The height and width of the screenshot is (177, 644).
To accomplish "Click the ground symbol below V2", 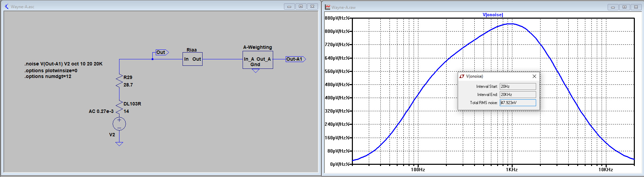I will (119, 144).
